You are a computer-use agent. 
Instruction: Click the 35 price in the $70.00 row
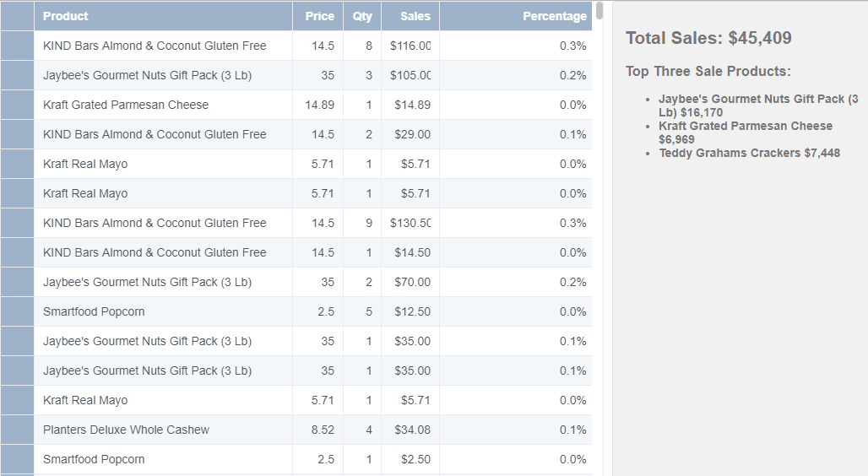point(317,282)
